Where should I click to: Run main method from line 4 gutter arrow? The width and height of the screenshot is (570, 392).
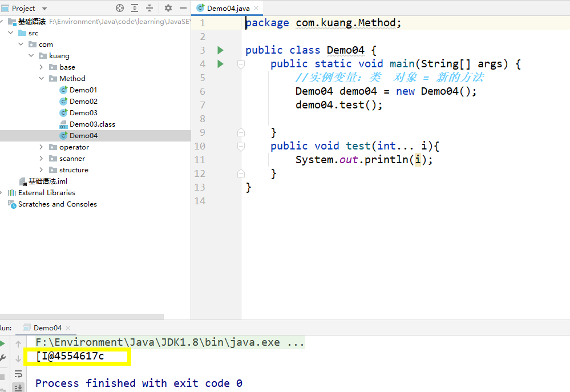tap(220, 64)
